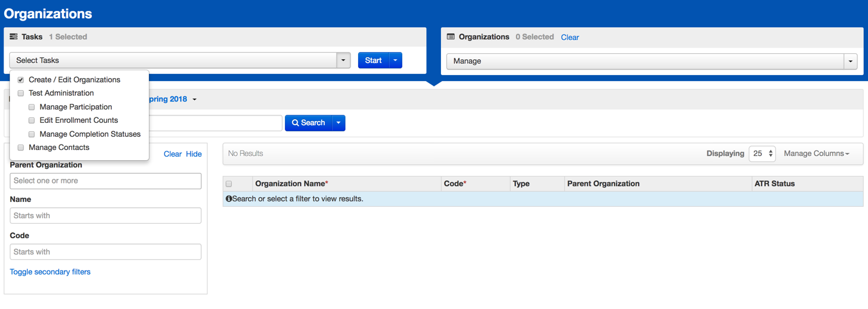Expand the arrow next to Start button
Viewport: 868px width, 309px height.
tap(395, 60)
